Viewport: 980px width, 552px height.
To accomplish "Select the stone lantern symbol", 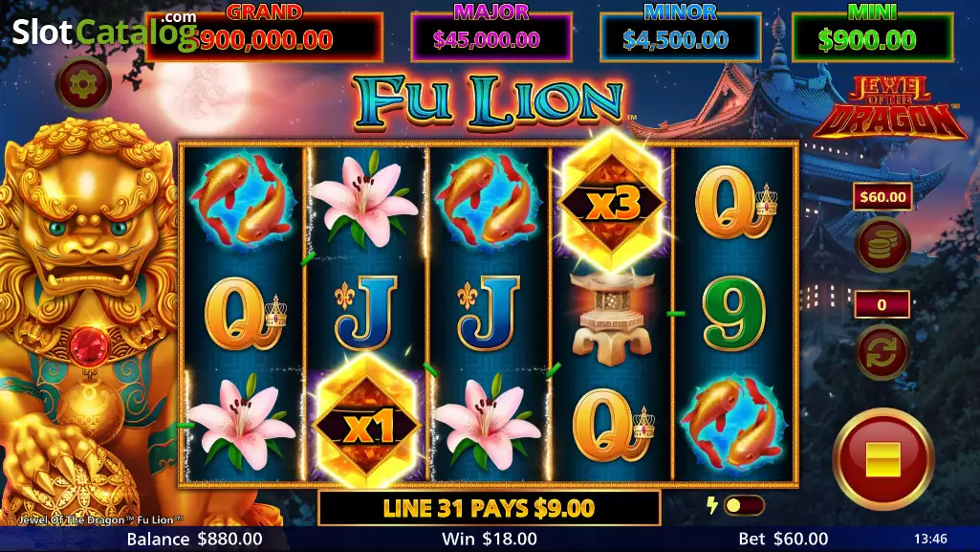I will (611, 317).
